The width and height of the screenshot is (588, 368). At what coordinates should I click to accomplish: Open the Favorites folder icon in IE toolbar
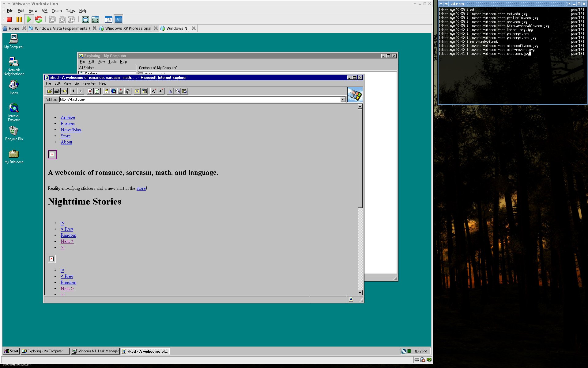137,91
